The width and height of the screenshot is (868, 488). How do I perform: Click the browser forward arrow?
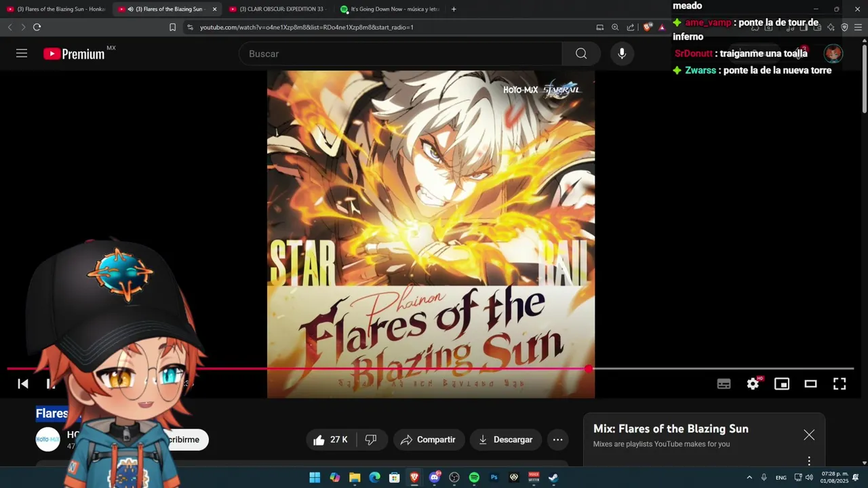coord(23,27)
